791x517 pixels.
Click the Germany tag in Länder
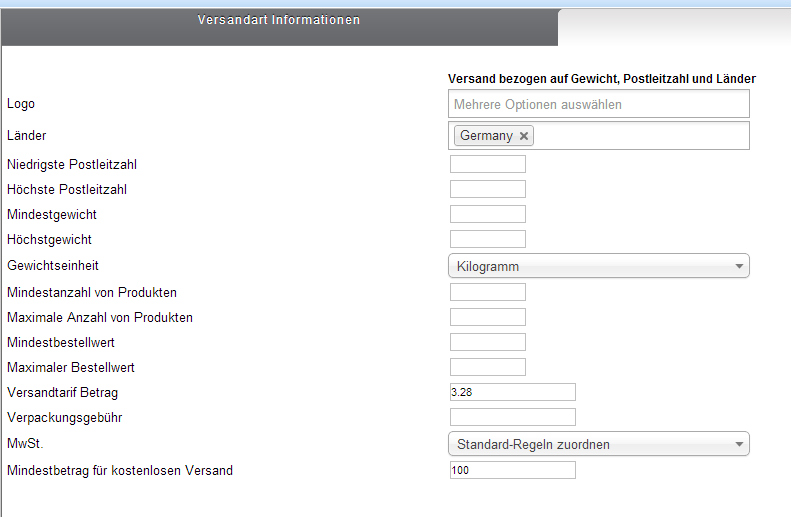click(485, 136)
